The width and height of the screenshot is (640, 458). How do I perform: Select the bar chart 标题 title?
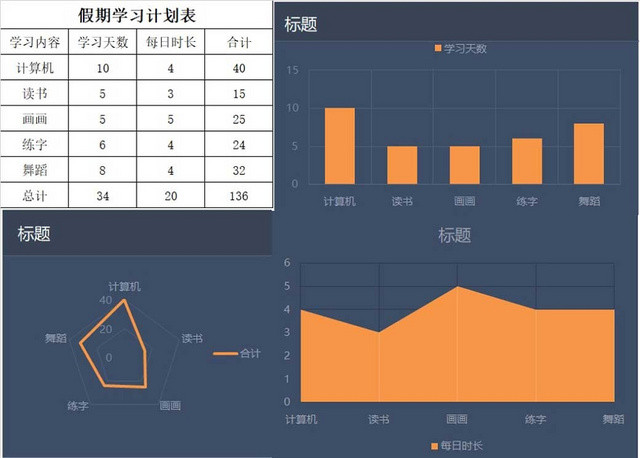pyautogui.click(x=301, y=24)
